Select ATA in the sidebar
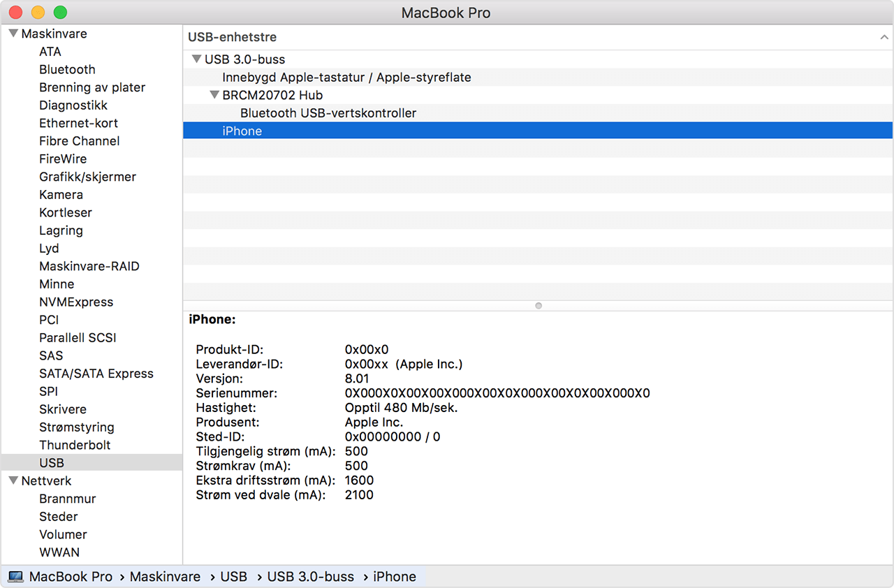The image size is (894, 588). coord(50,52)
